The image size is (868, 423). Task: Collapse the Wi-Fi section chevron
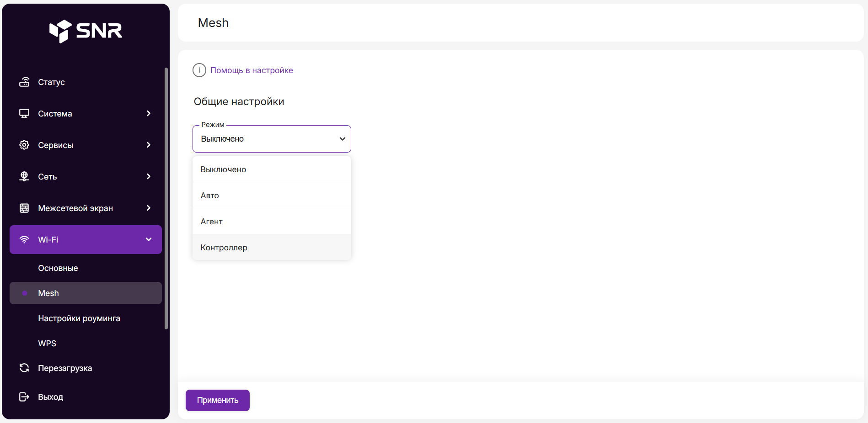[148, 240]
